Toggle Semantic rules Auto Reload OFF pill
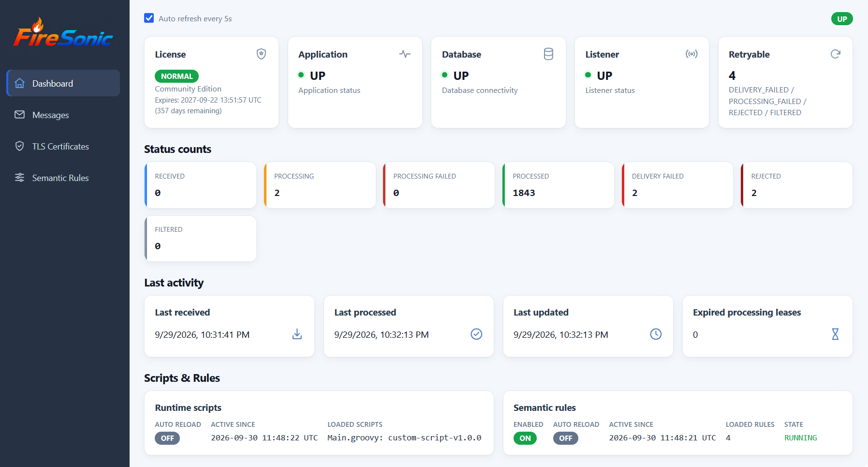868x467 pixels. [x=566, y=438]
